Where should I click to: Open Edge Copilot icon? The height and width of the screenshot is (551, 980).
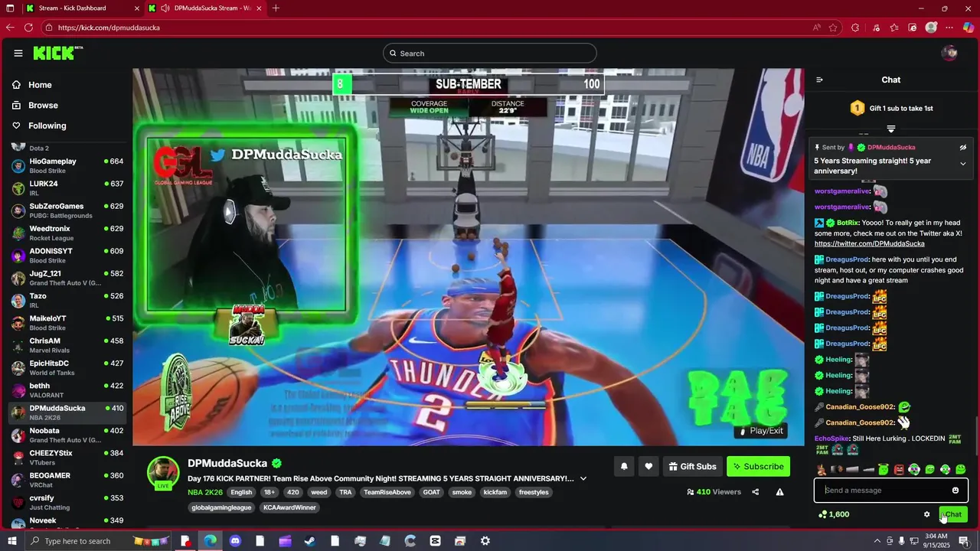pos(968,28)
